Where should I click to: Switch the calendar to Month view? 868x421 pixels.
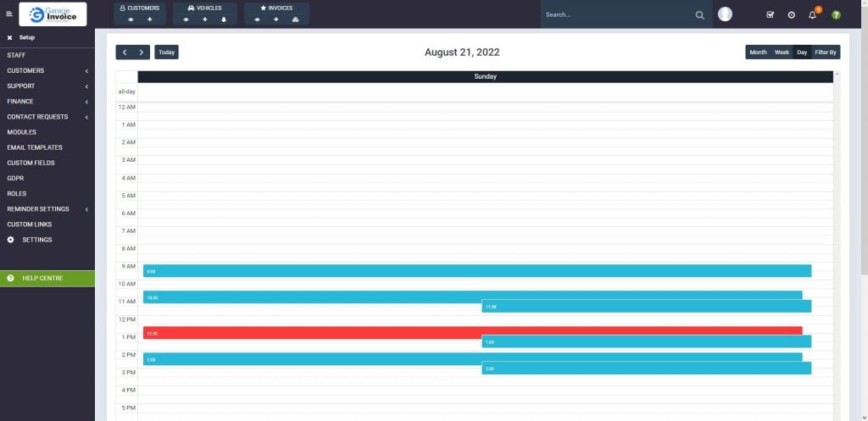pos(758,53)
